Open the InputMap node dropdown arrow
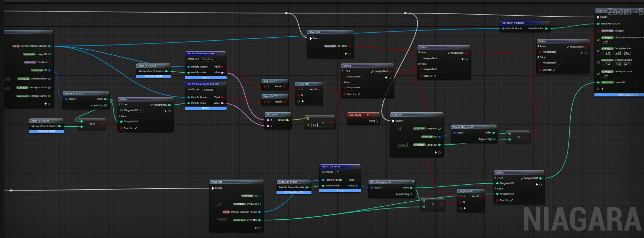 (368, 115)
